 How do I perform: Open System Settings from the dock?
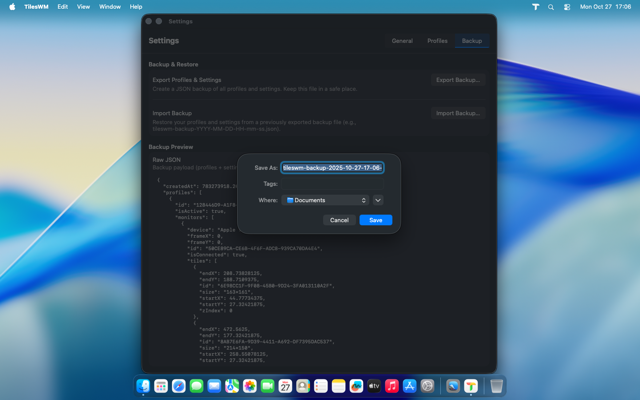(427, 386)
